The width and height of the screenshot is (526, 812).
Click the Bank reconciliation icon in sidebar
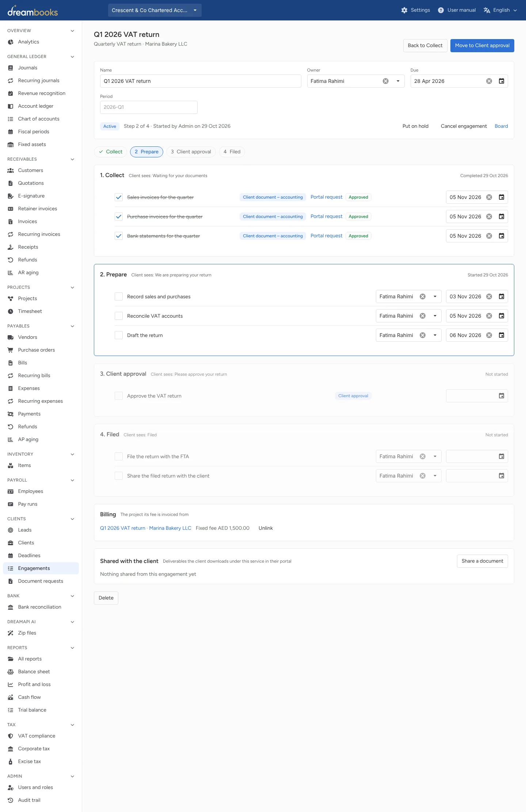11,607
